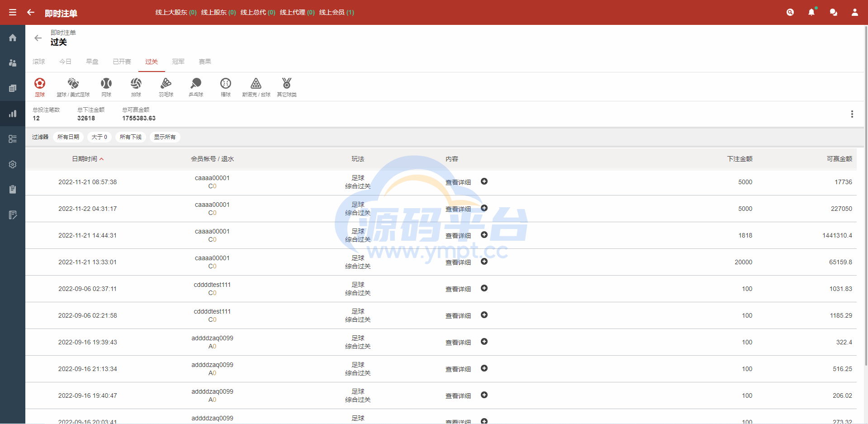Click the 1441310.4 winnable amount cell
868x424 pixels.
tap(837, 235)
